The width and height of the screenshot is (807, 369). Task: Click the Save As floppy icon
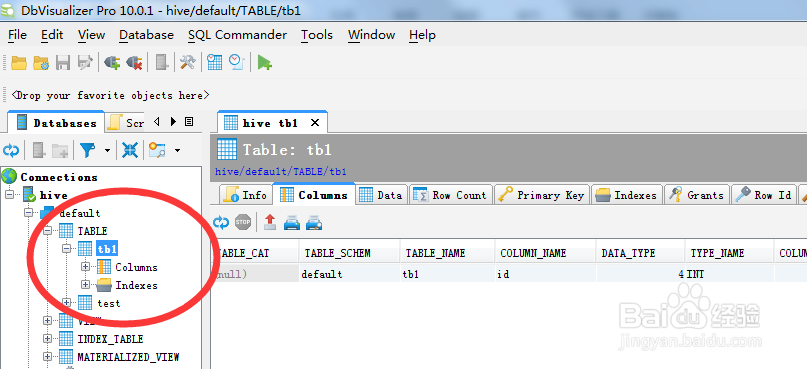pyautogui.click(x=85, y=63)
